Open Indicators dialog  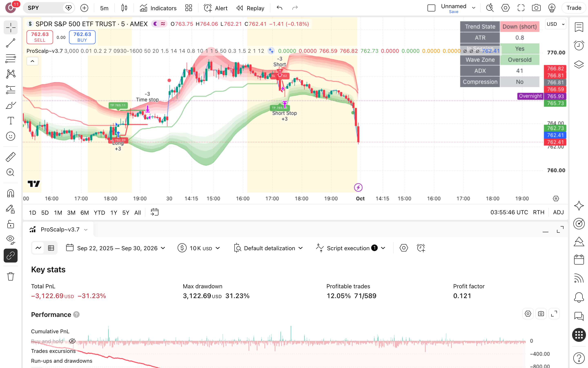(x=158, y=8)
